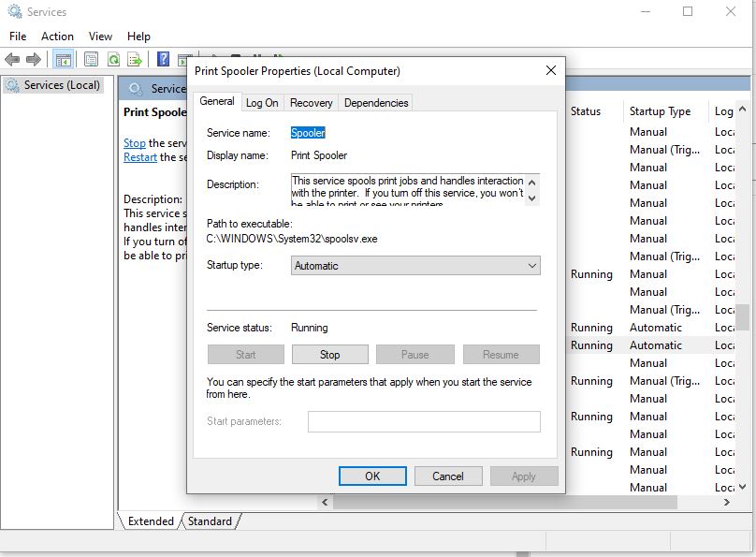Click the horizontal scrollbar thumb in the services list

505,502
